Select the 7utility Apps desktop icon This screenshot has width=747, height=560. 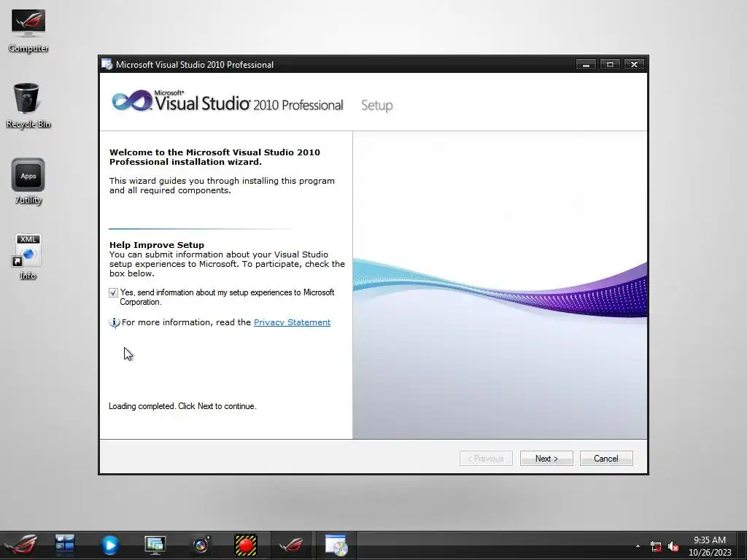[x=28, y=182]
